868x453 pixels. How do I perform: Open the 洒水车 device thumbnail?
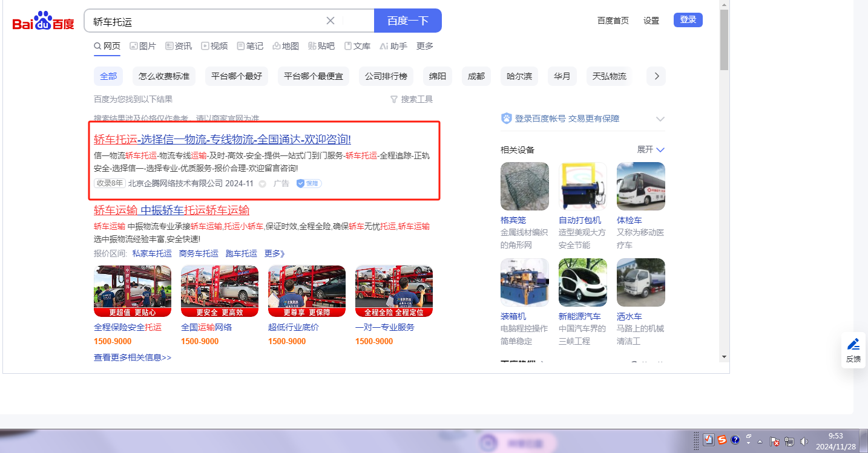(x=641, y=282)
